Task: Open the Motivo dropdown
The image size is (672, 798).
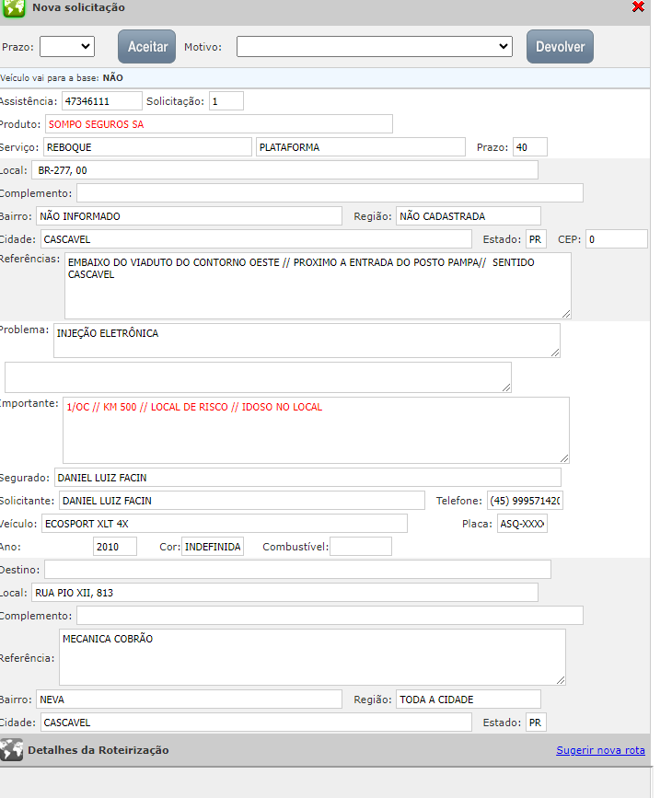Action: pos(374,47)
